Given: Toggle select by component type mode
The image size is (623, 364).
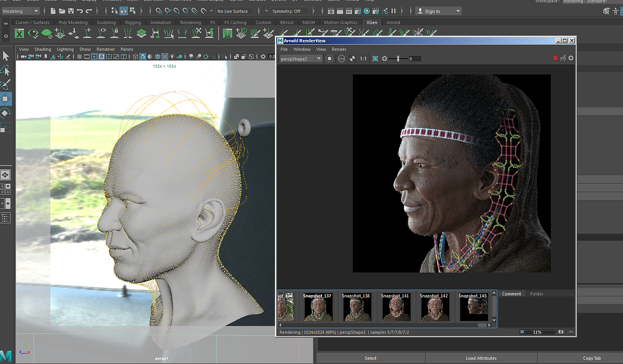Looking at the screenshot, I should click(133, 11).
